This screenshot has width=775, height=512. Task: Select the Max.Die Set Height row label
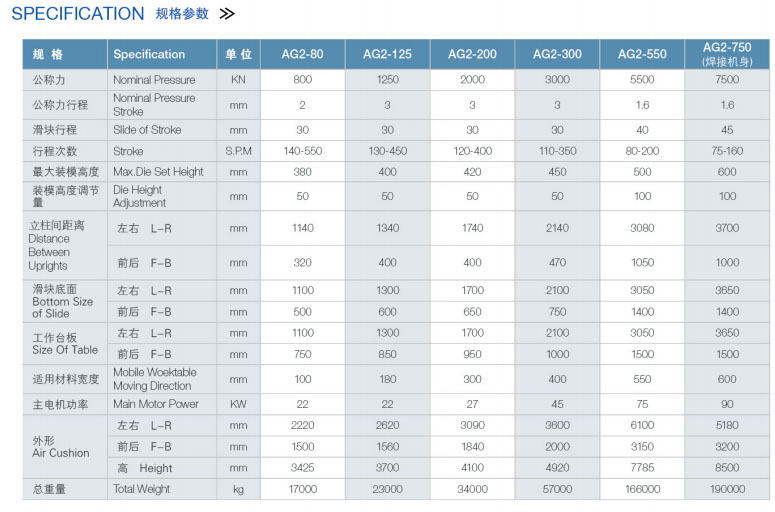[158, 172]
